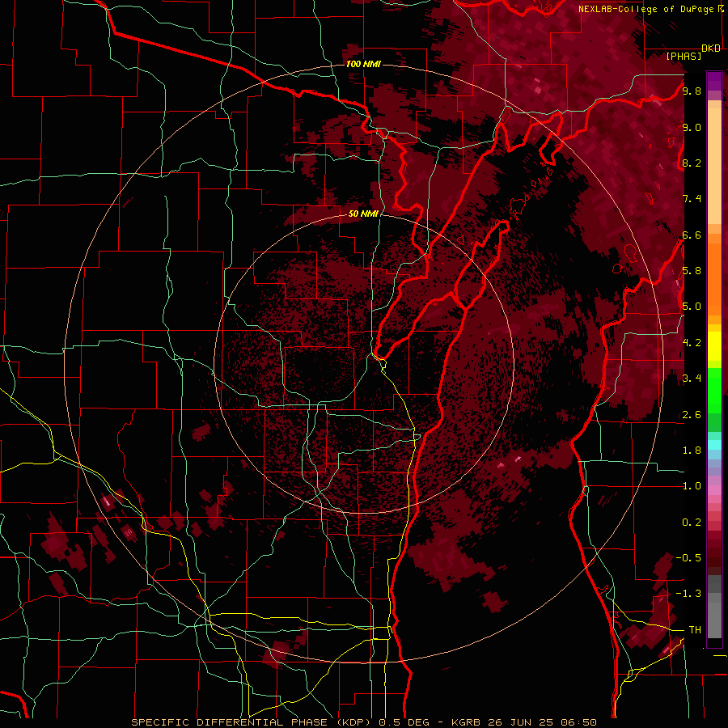Click the 0.2 scale value
Image resolution: width=728 pixels, height=728 pixels.
[692, 523]
